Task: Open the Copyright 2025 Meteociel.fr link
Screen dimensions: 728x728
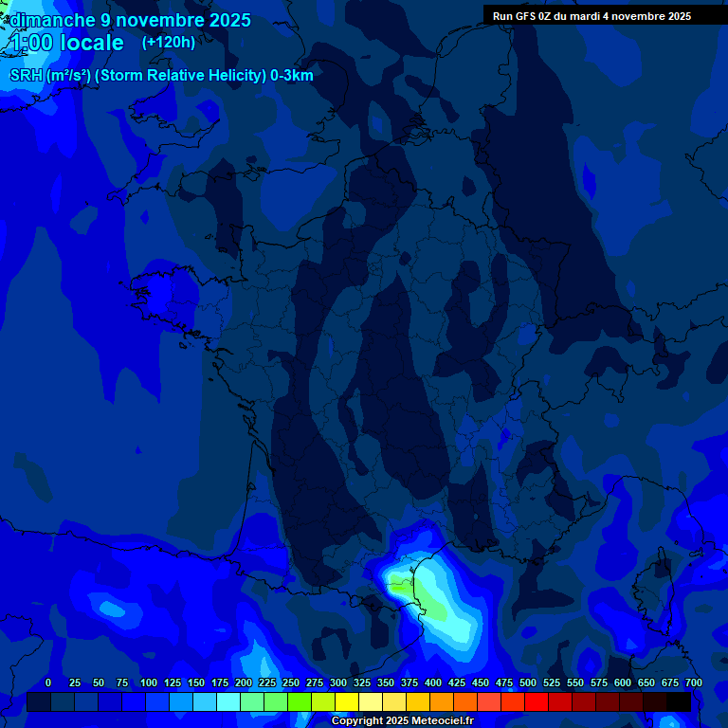Action: click(402, 720)
